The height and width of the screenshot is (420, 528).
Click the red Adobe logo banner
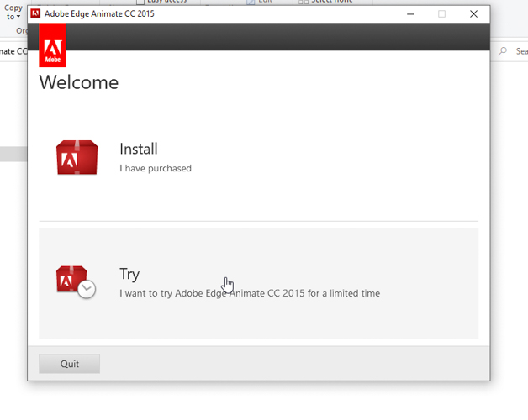click(x=52, y=45)
